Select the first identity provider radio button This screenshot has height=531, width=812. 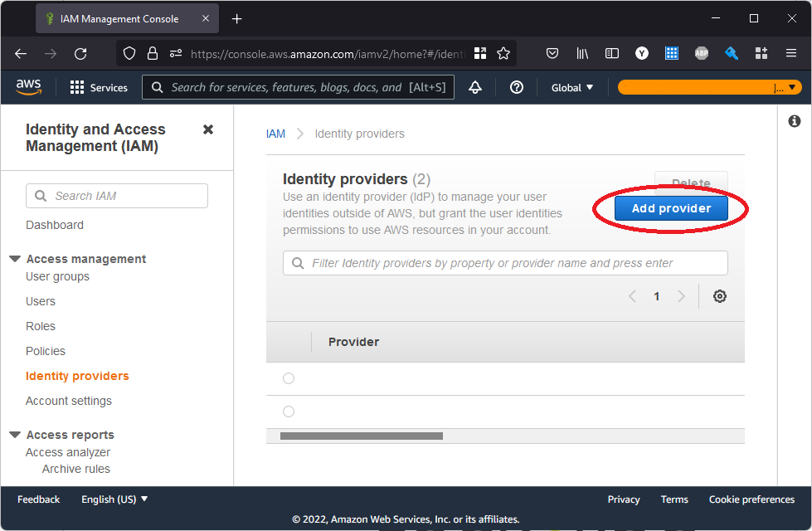(x=289, y=378)
